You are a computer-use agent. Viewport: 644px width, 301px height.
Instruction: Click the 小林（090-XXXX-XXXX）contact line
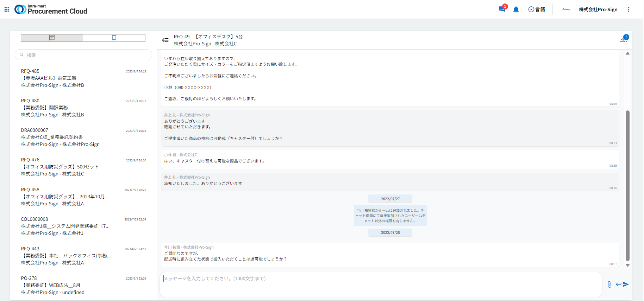(188, 87)
